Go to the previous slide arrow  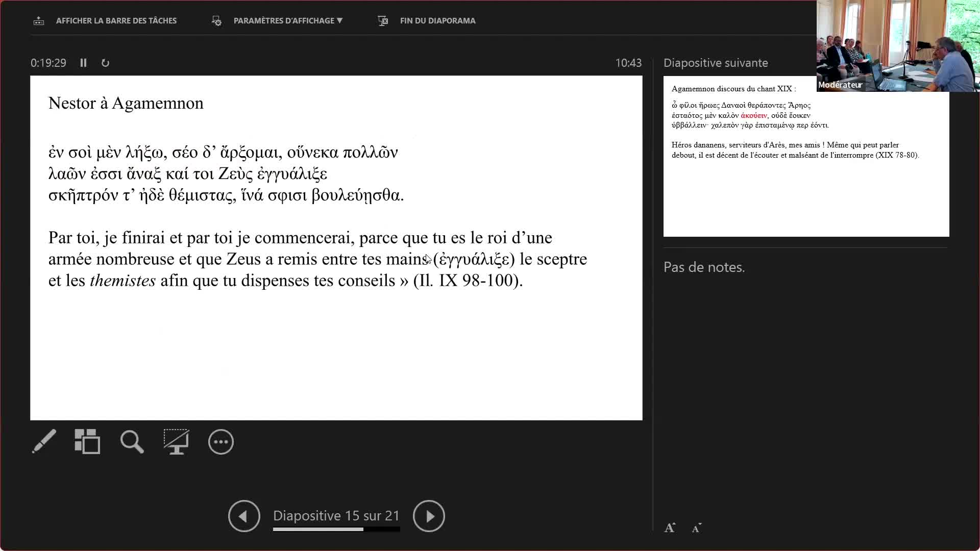coord(244,516)
